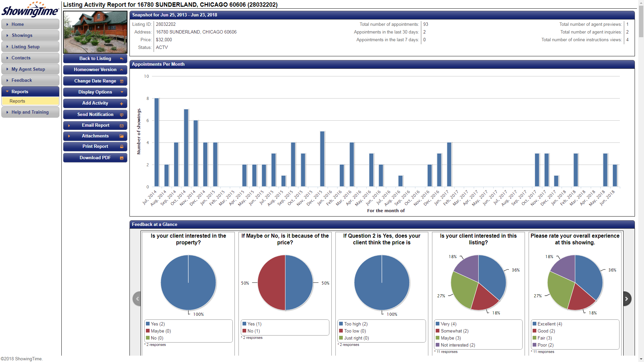644x362 pixels.
Task: Click the Back to Listing arrow icon
Action: click(122, 59)
